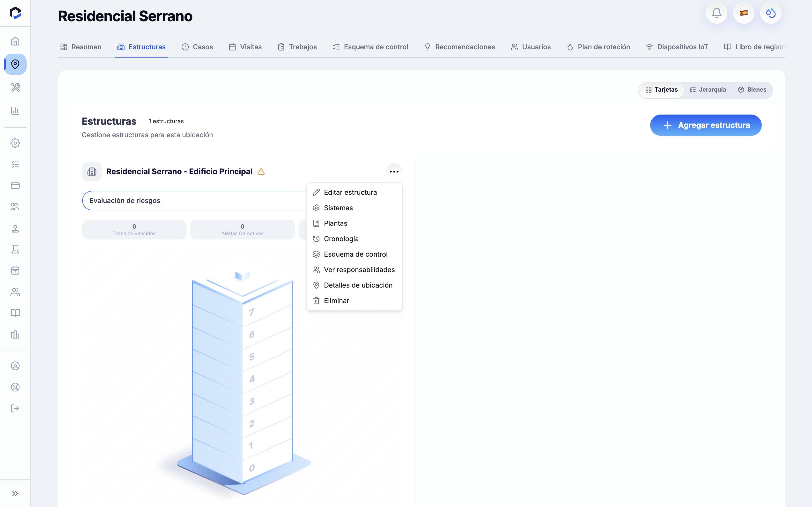Open the calendar-plus sidebar icon
This screenshot has width=812, height=507.
pos(15,271)
